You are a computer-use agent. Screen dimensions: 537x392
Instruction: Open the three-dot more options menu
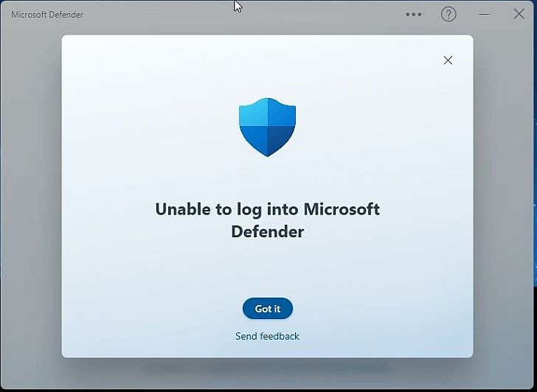point(413,14)
